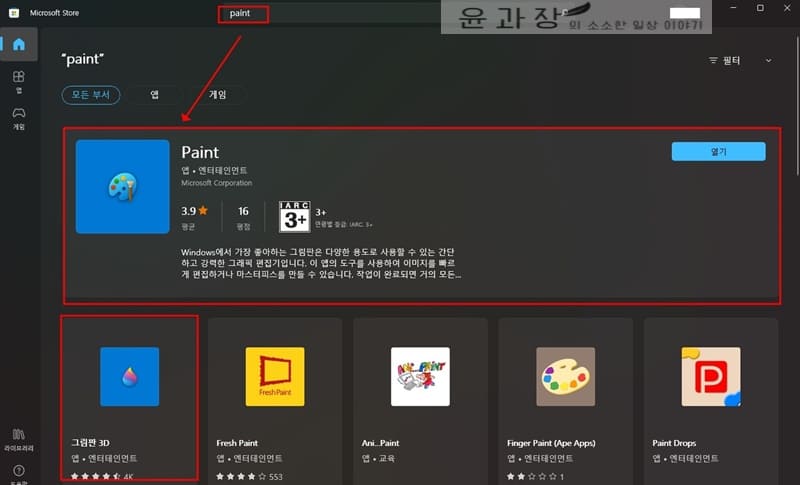Image resolution: width=800 pixels, height=485 pixels.
Task: Click the Paint description paragraph
Action: (321, 263)
